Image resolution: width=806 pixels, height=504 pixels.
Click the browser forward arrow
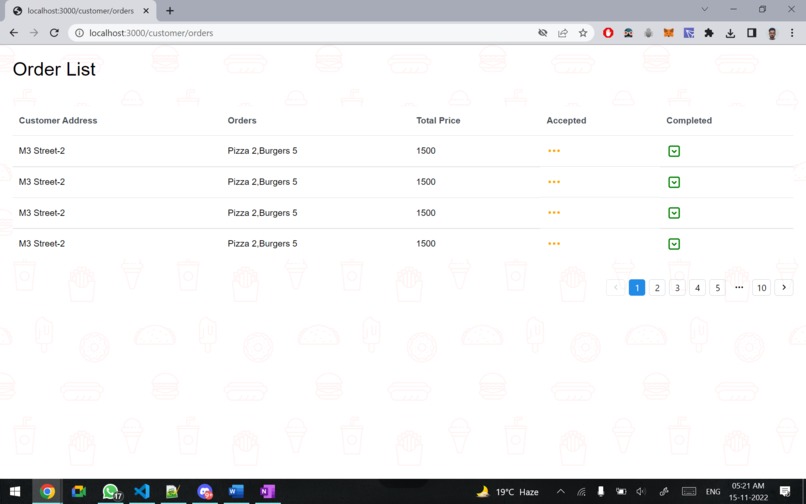click(34, 33)
